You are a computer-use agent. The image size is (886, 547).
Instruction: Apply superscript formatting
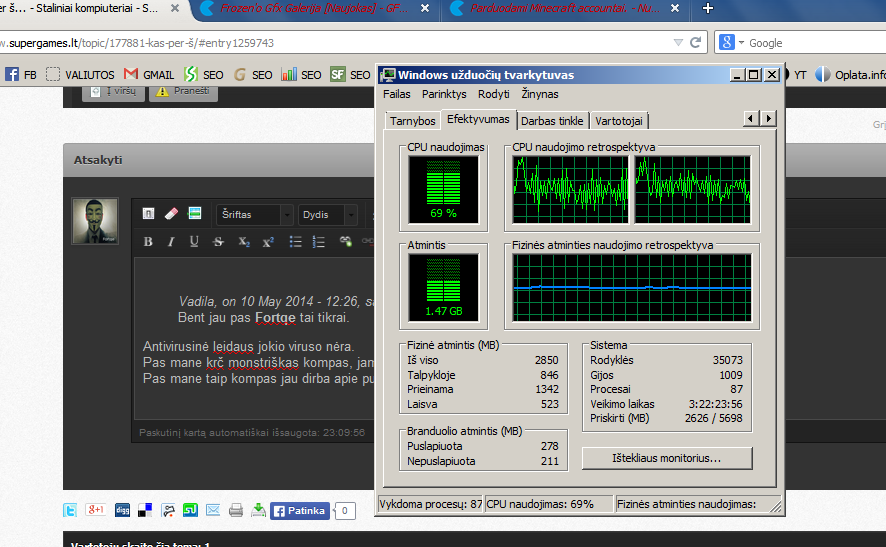click(x=268, y=242)
